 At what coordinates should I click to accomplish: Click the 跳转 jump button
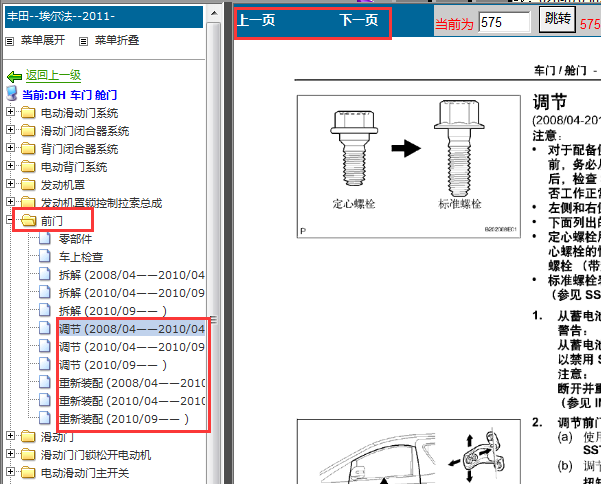pyautogui.click(x=558, y=18)
